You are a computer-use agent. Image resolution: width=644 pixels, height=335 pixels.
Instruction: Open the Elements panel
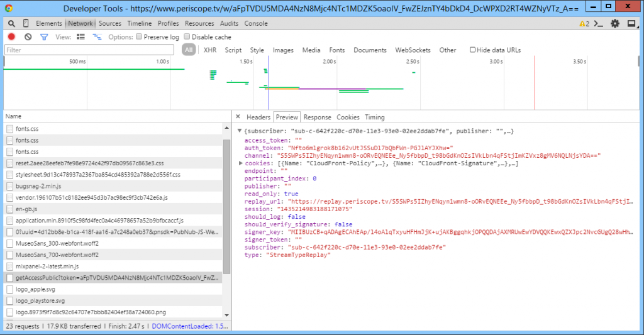tap(49, 23)
